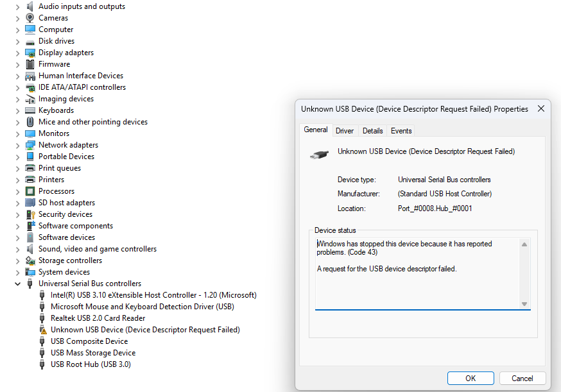Viewport: 561px width, 392px height.
Task: Click the Cameras webcam icon
Action: click(30, 18)
